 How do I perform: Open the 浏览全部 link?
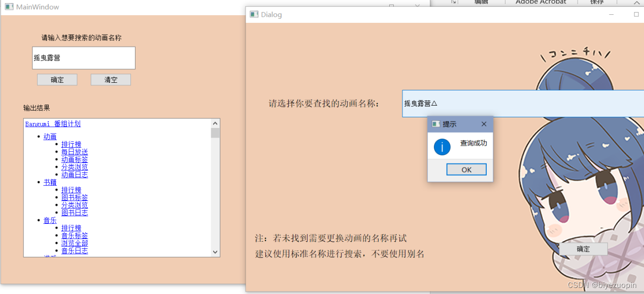coord(75,243)
